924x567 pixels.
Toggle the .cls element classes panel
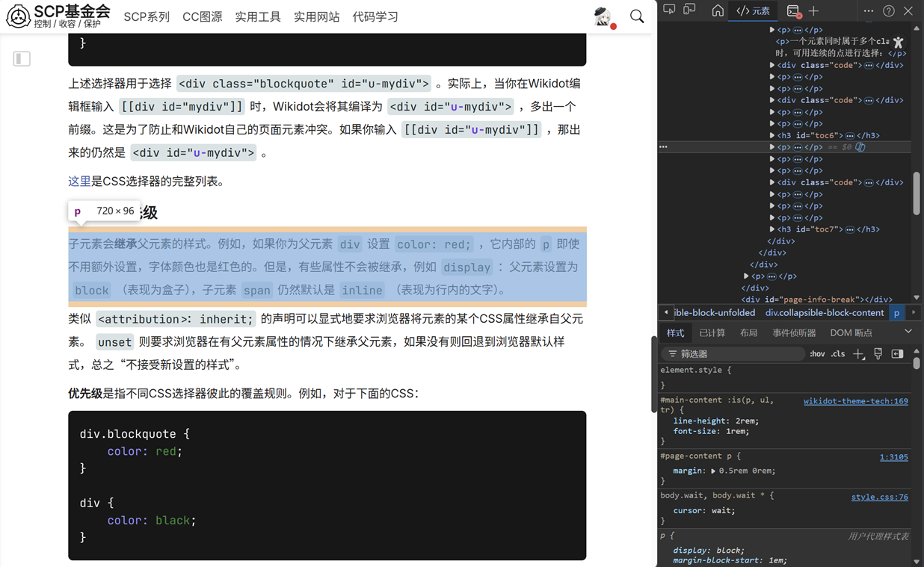(x=838, y=354)
